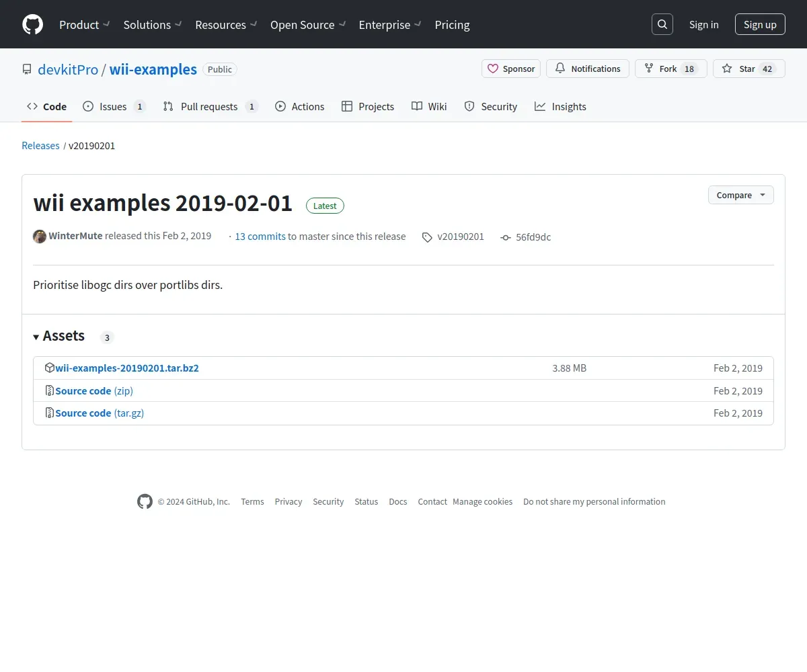The width and height of the screenshot is (807, 672).
Task: Open the WinterMute author link
Action: coord(75,236)
